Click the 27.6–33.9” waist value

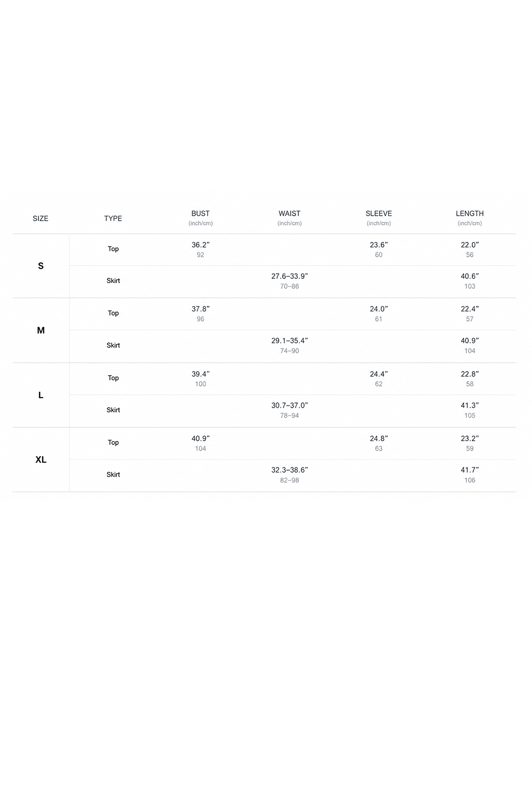289,276
